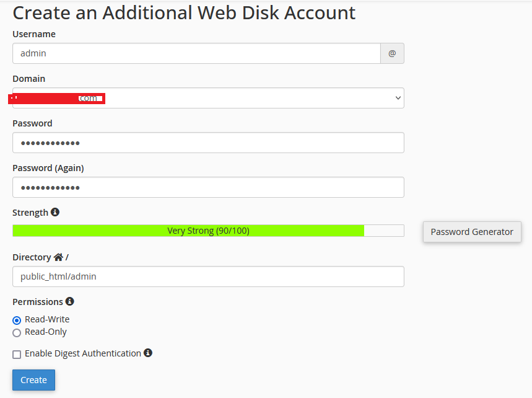Open the Password Generator

[472, 232]
